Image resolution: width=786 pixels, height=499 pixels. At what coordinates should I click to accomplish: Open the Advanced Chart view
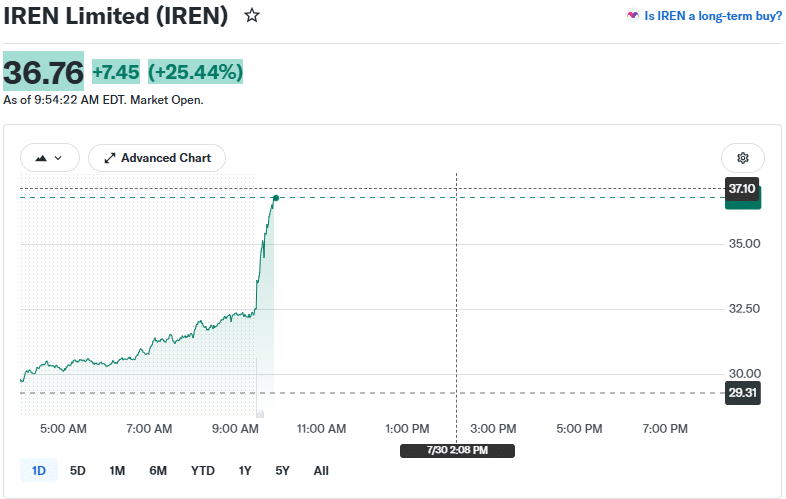click(x=157, y=158)
